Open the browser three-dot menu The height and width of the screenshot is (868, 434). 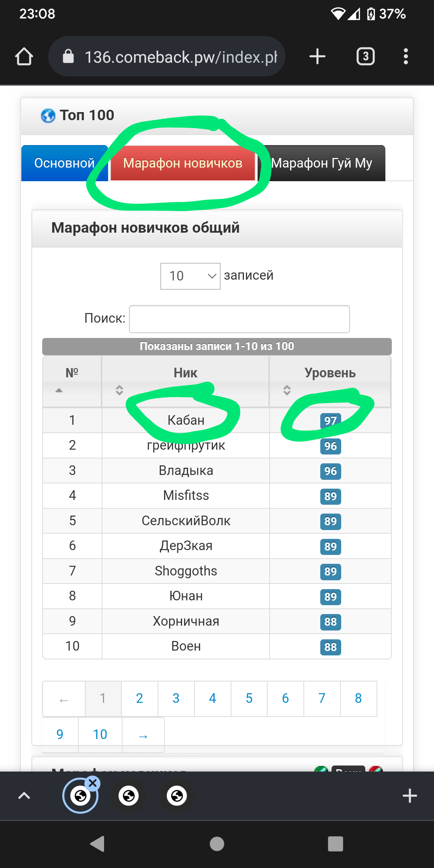(x=406, y=56)
